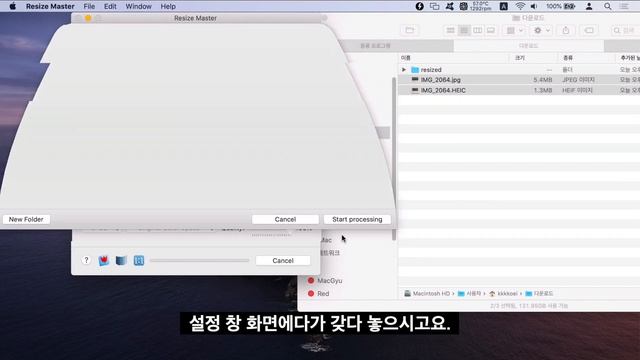Open the Resize Master app menu
The height and width of the screenshot is (360, 640).
pos(50,6)
